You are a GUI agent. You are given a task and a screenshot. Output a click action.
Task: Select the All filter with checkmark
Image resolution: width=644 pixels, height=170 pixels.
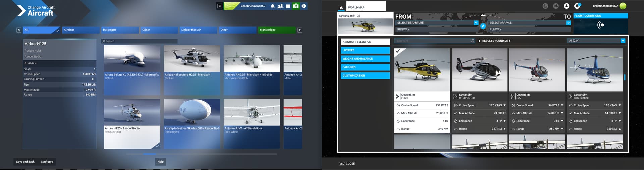click(41, 30)
